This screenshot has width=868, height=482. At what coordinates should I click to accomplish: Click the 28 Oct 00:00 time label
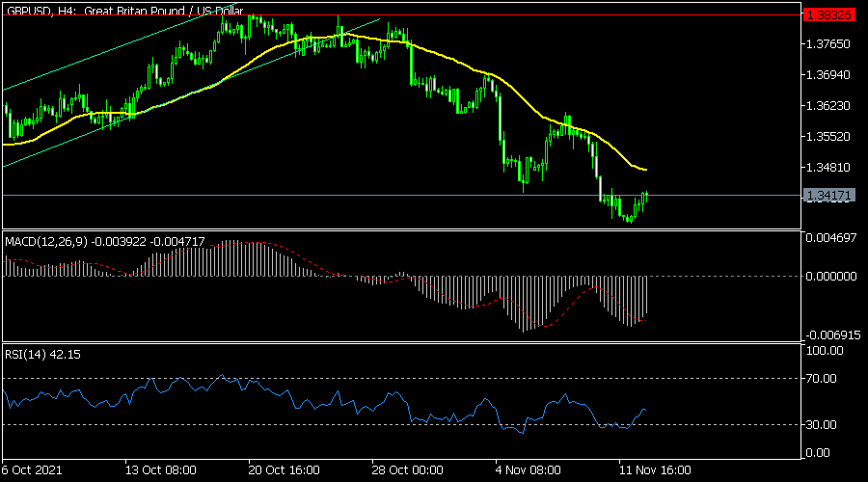(x=407, y=470)
